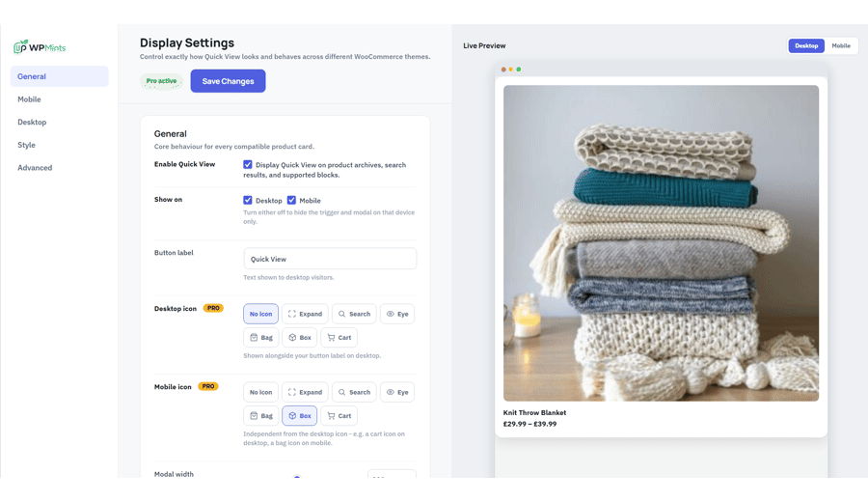Choose Cart icon for Desktop icon
The height and width of the screenshot is (502, 868).
(339, 338)
